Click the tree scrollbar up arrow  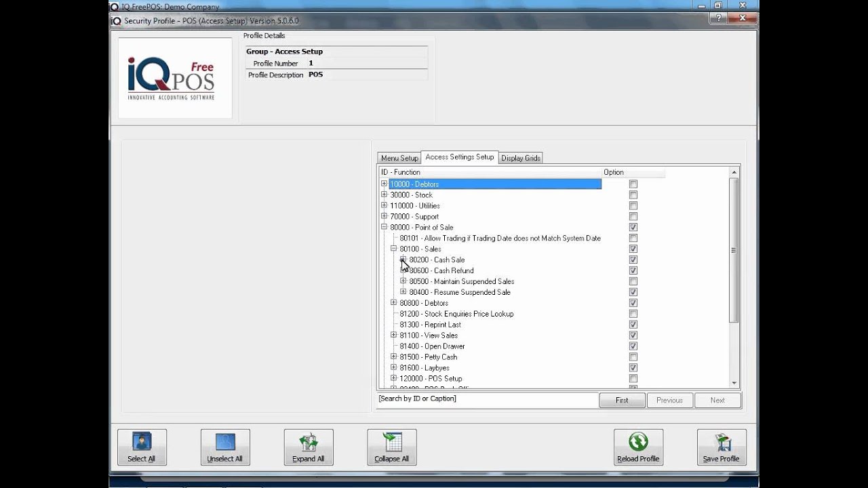(734, 172)
